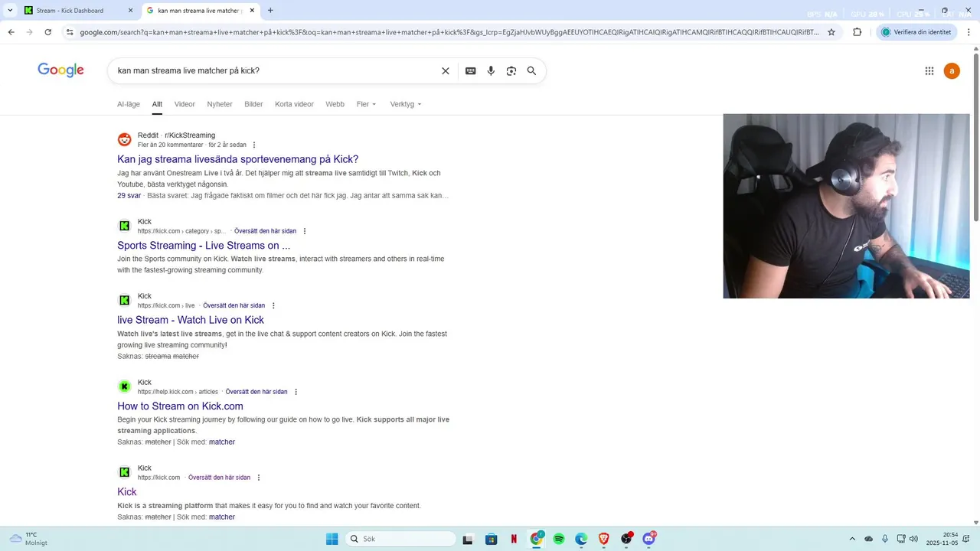Click Verifiera din identitet button
980x551 pixels.
pyautogui.click(x=917, y=32)
